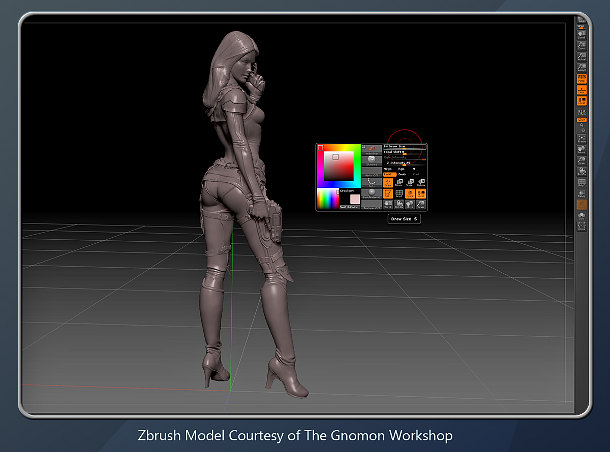Click the Draw Size slider in popup
The height and width of the screenshot is (452, 610).
point(405,147)
